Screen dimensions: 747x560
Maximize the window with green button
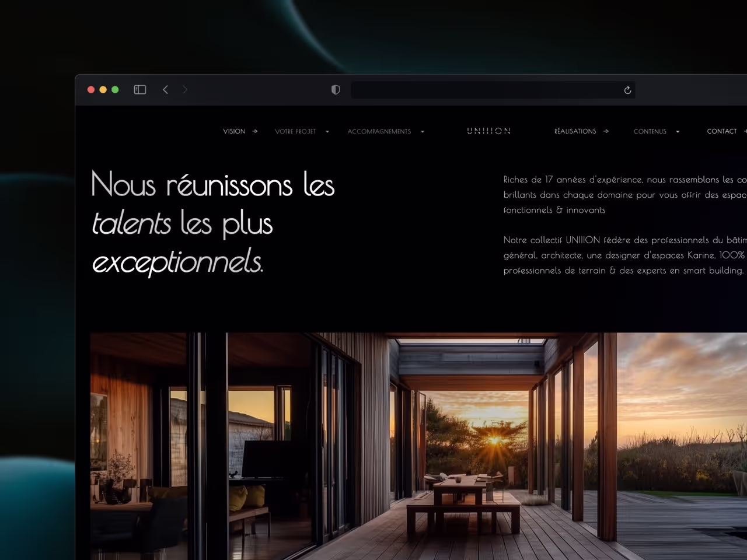(x=115, y=90)
